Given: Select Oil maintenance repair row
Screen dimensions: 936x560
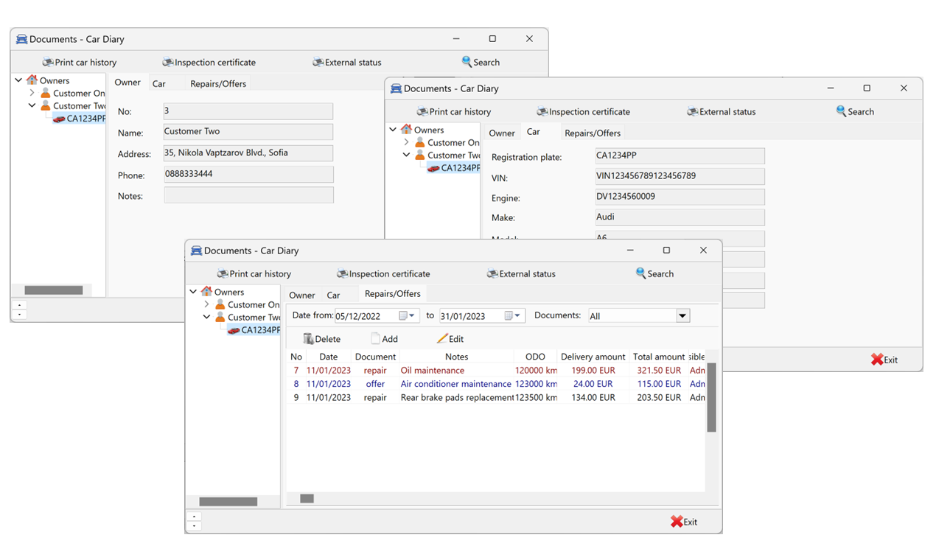Looking at the screenshot, I should [496, 371].
